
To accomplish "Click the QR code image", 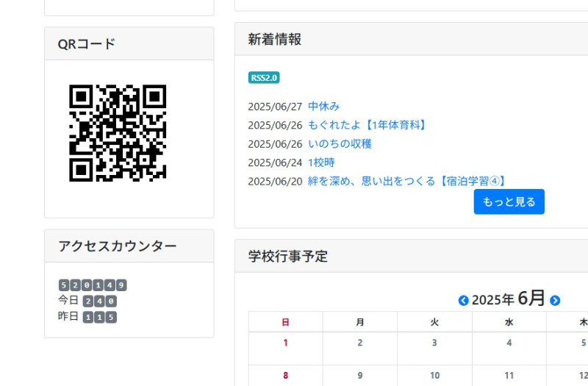I will (x=118, y=133).
